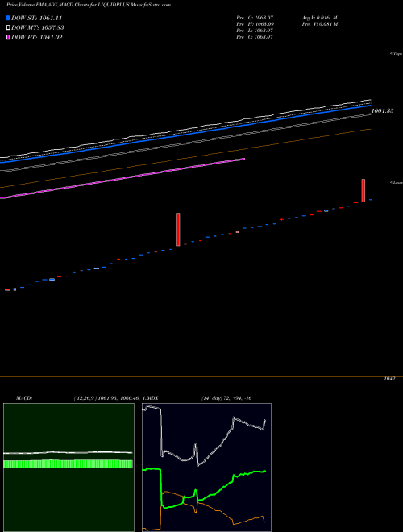The image size is (403, 532).
Task: Click the 'Pre O: 1063.07' value
Action: [x=255, y=18]
